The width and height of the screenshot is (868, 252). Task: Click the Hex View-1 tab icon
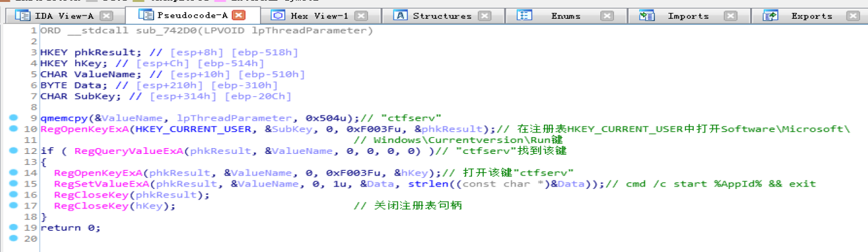(x=277, y=16)
